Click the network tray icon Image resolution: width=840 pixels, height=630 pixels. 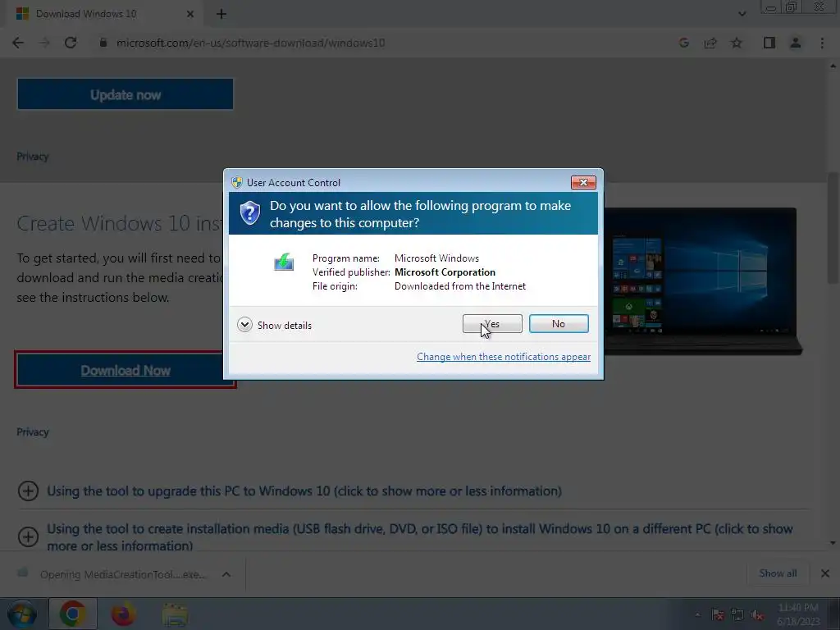tap(737, 615)
